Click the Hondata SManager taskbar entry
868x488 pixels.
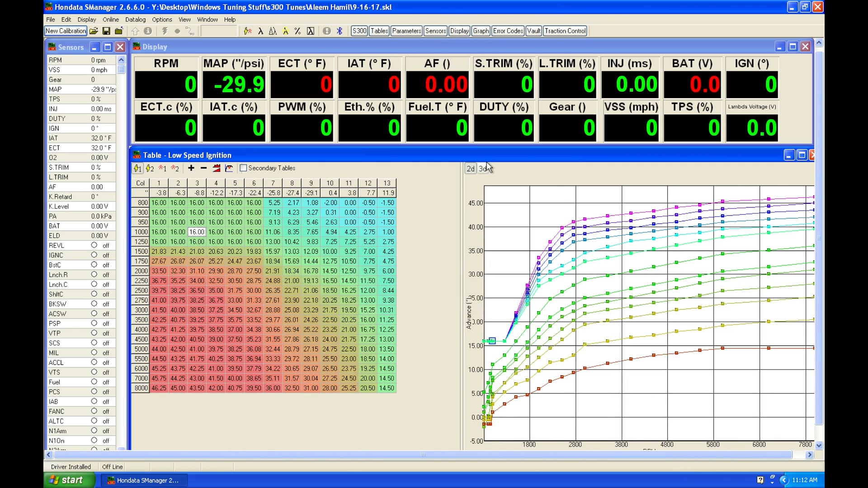[144, 480]
